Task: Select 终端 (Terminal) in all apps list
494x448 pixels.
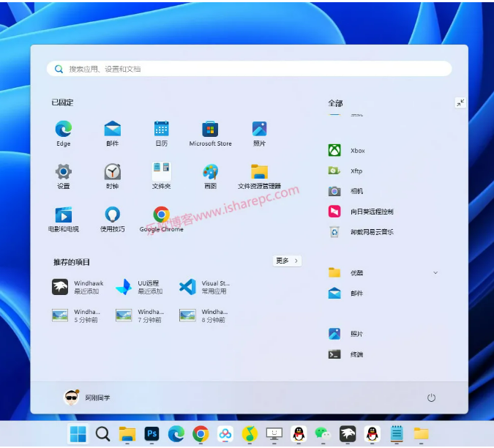Action: 356,354
